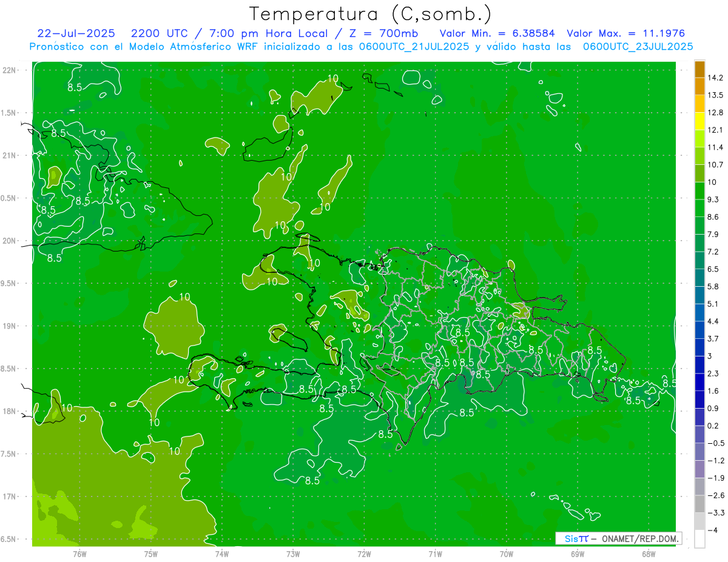Click the gray swatch between -2.6 and -3.3
728x562 pixels.
coord(699,504)
